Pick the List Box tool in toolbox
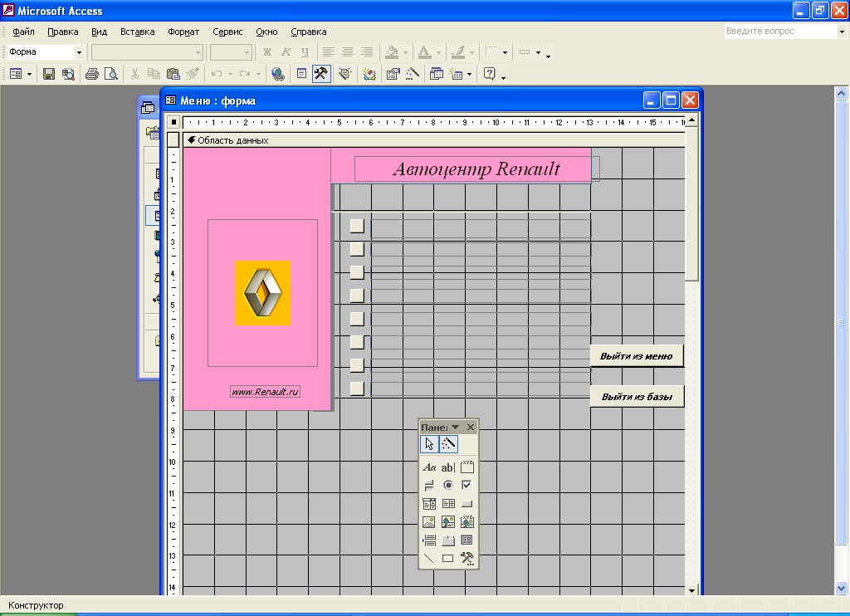850x616 pixels. tap(447, 504)
